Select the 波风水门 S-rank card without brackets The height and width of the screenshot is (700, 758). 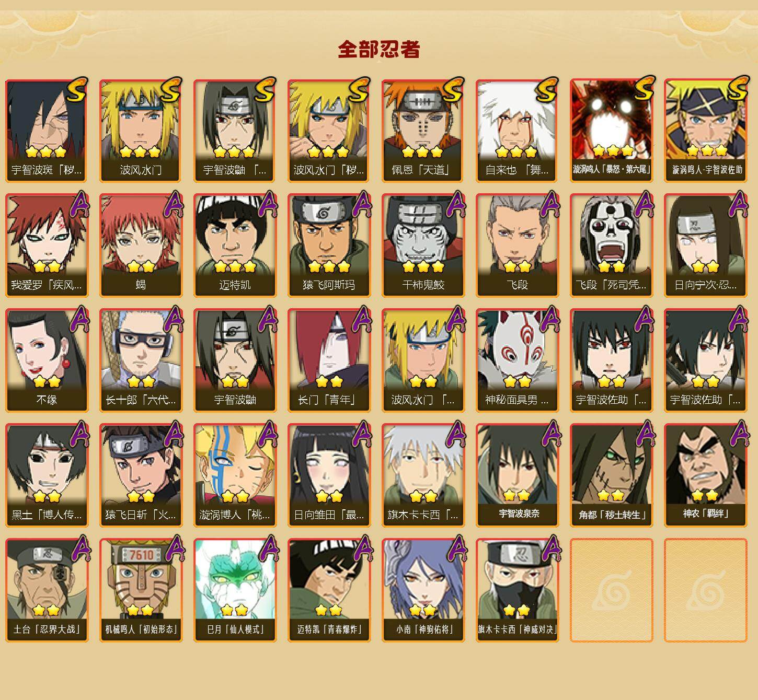pyautogui.click(x=141, y=131)
